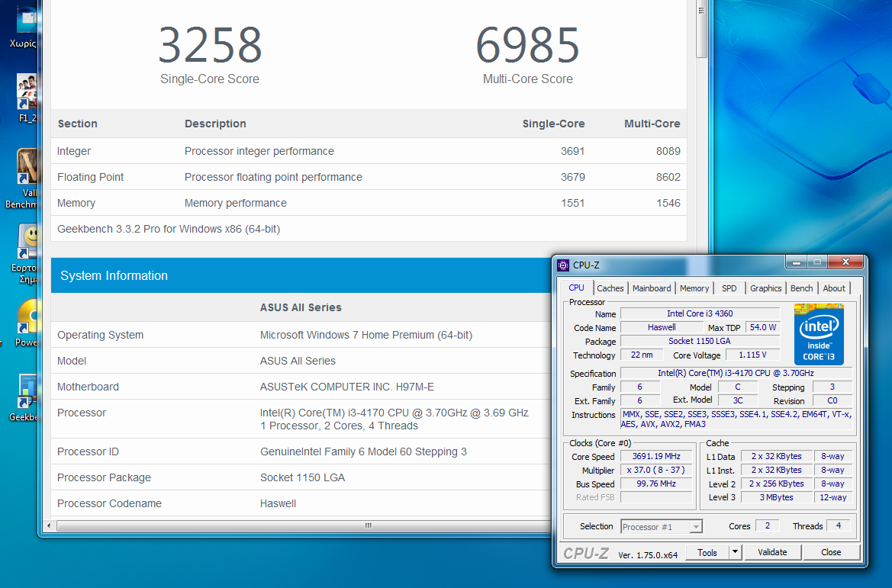Click the Single-Core Score 3258
The image size is (892, 588).
pos(209,46)
